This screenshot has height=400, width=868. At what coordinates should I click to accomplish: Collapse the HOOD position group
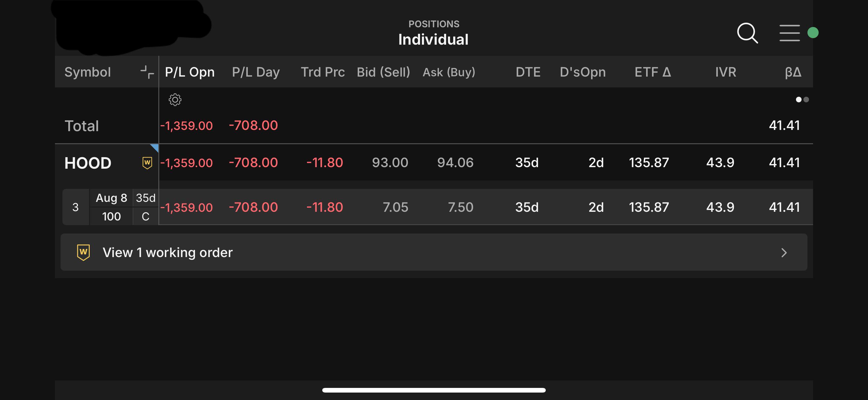point(88,163)
